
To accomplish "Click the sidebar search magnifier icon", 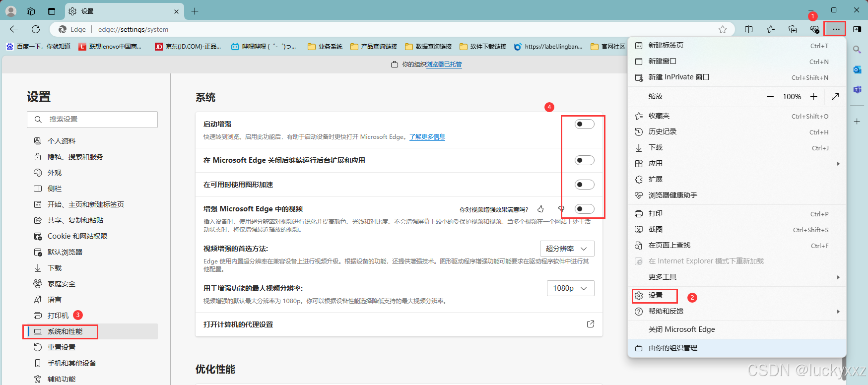I will click(857, 50).
